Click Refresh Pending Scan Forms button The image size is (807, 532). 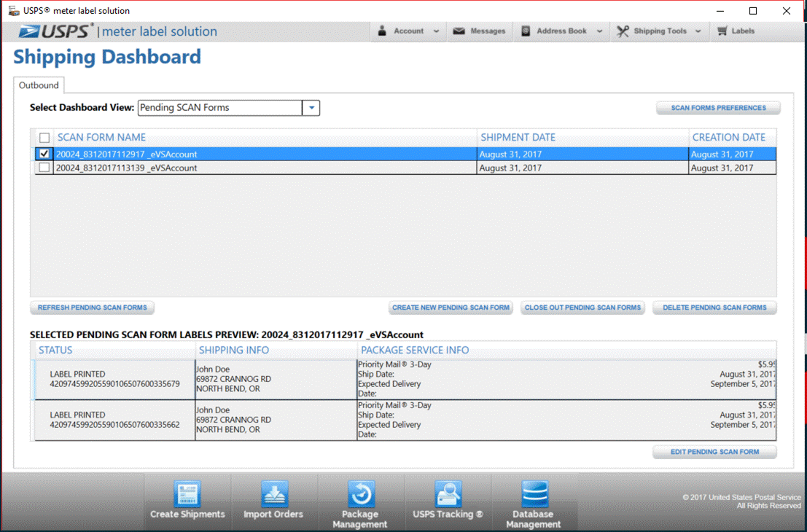coord(93,308)
